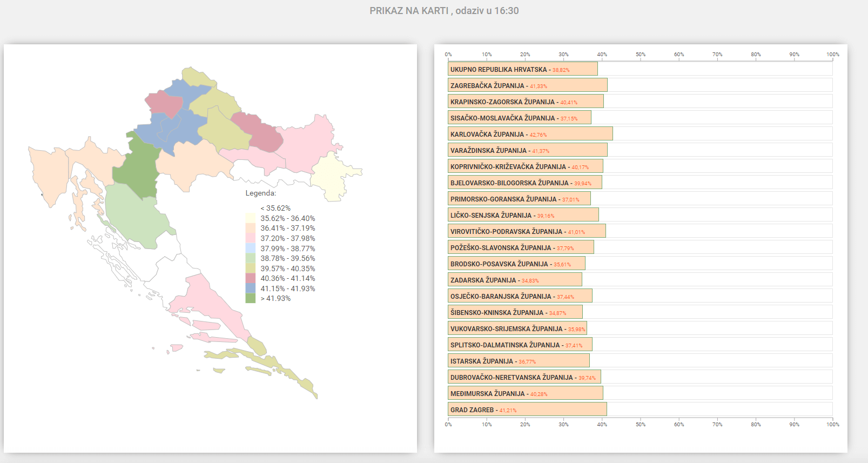
Task: Click pale yellow easternmost Vukovar region on map
Action: point(329,176)
